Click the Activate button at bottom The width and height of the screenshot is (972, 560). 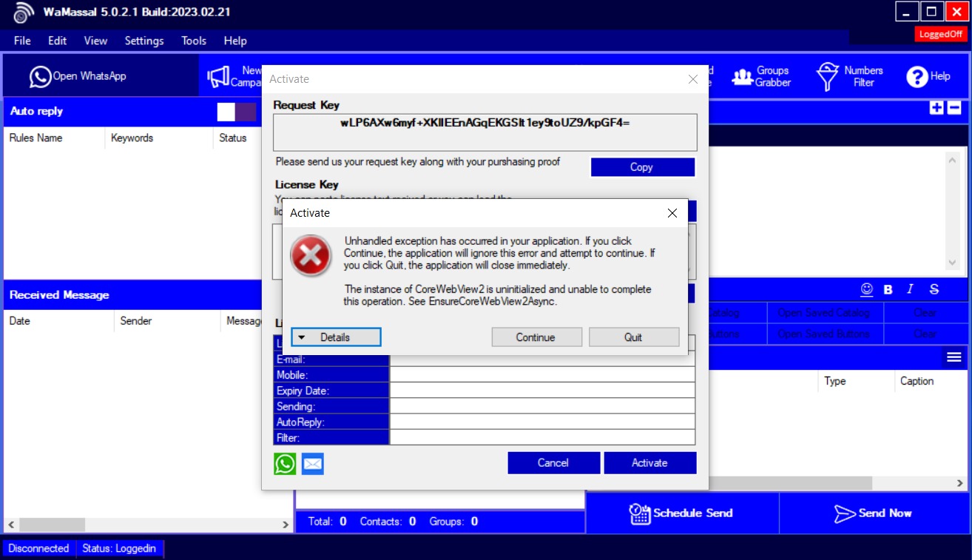[x=649, y=463]
